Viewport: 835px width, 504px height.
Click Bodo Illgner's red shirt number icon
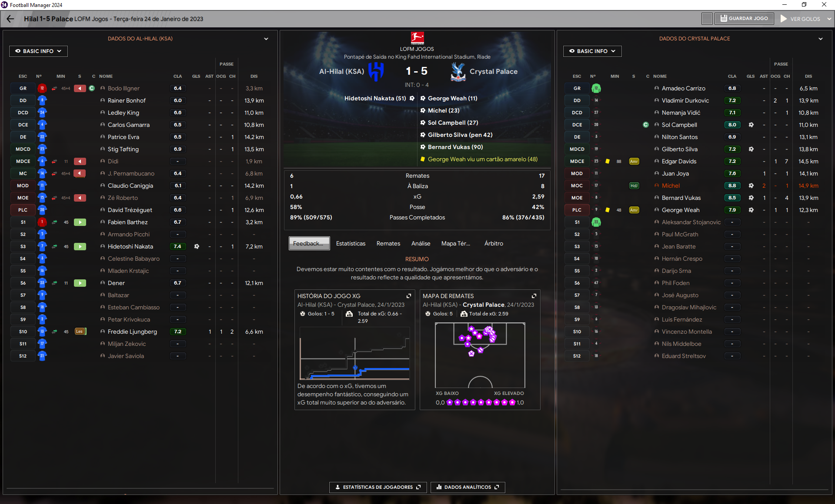(42, 88)
